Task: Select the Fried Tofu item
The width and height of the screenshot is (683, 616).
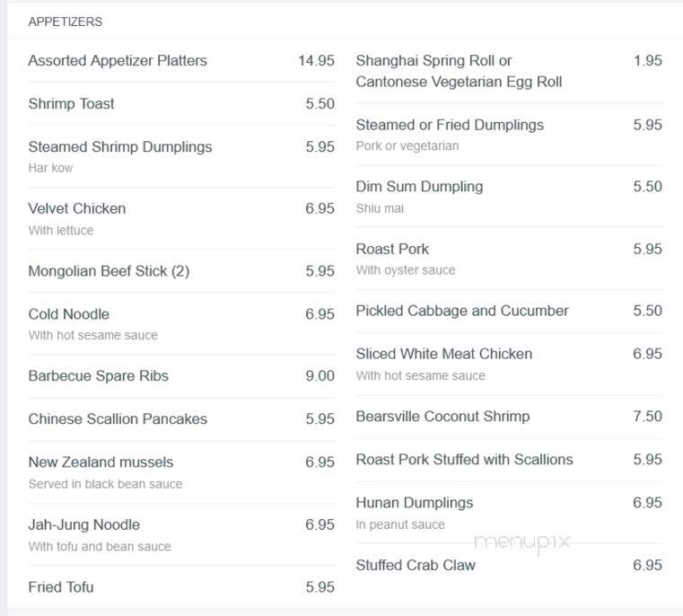Action: pos(61,587)
